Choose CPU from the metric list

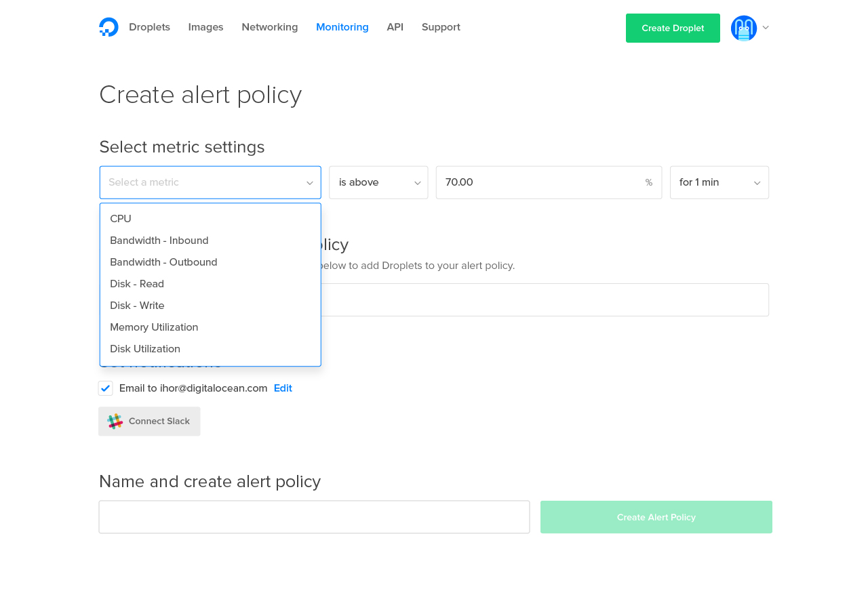121,219
